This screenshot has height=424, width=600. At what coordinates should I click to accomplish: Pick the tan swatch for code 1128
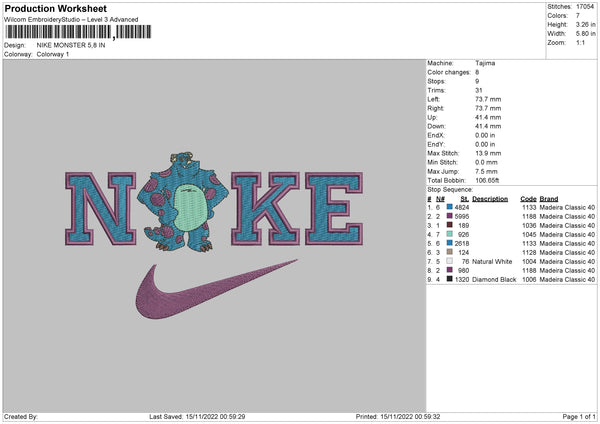(x=450, y=252)
